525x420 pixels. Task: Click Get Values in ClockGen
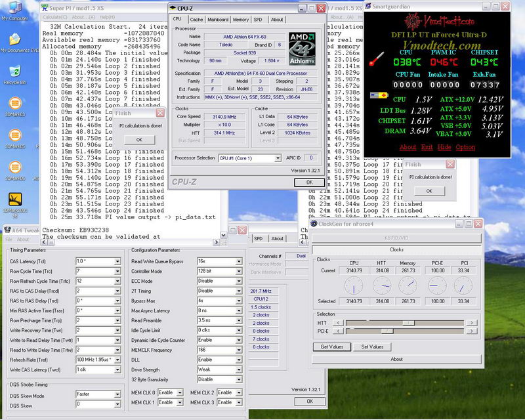(331, 346)
